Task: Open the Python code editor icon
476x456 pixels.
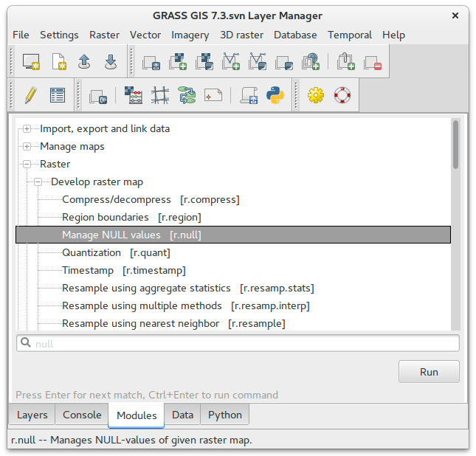Action: (275, 95)
